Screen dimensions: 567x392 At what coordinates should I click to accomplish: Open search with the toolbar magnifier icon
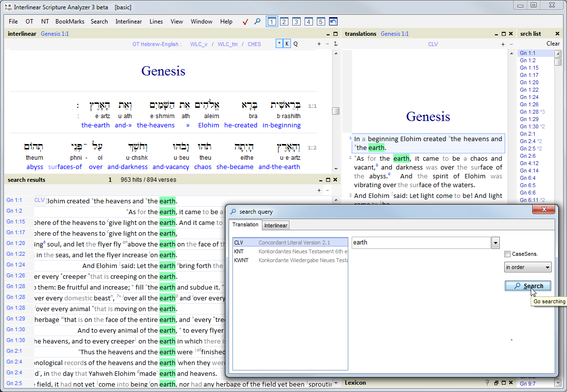(257, 22)
